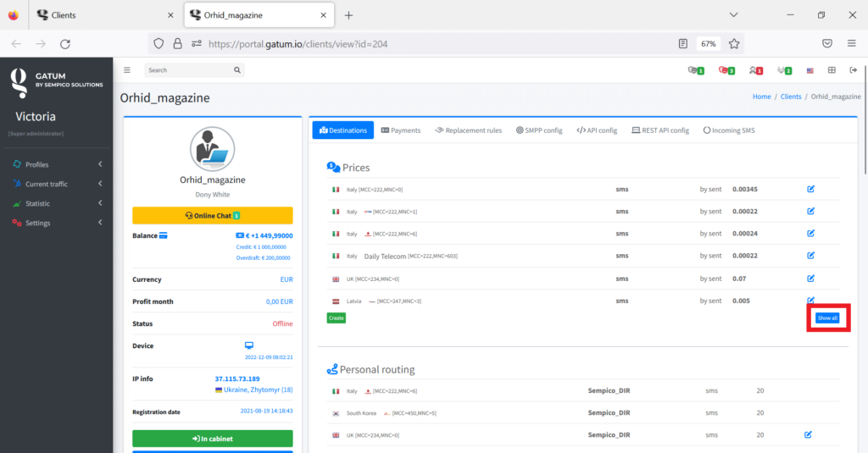Click the Offline status text
The width and height of the screenshot is (868, 453).
pos(282,323)
